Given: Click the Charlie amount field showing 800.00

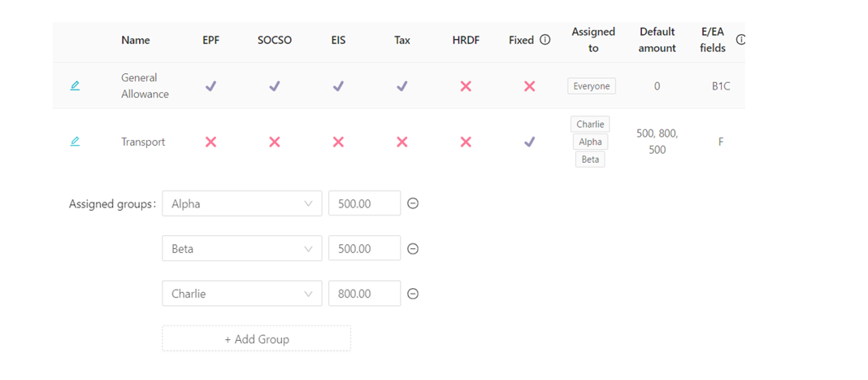Looking at the screenshot, I should [363, 294].
